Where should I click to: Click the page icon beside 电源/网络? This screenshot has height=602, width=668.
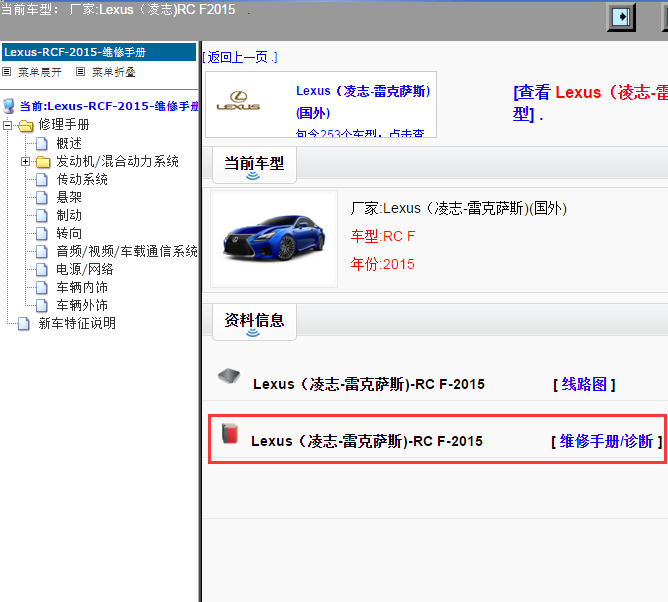pos(42,269)
